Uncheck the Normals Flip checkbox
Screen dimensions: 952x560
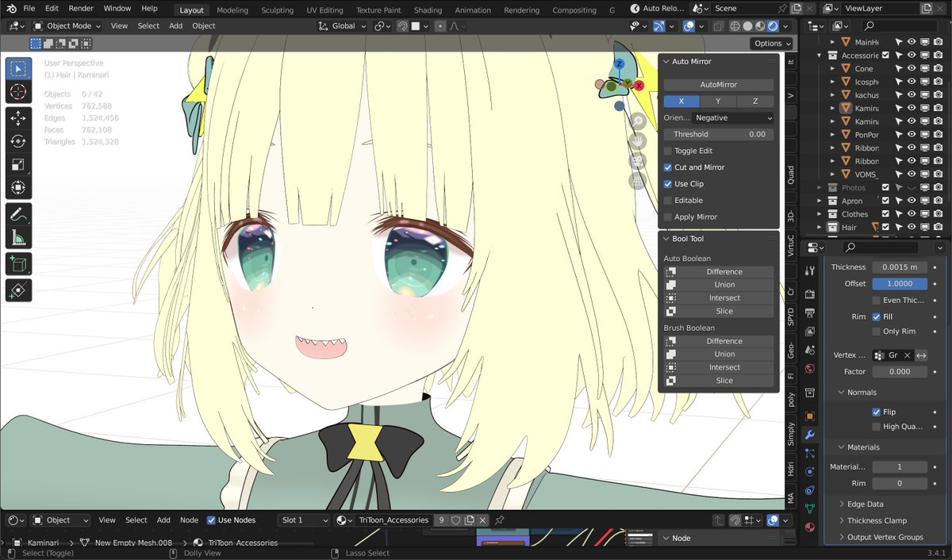click(876, 412)
